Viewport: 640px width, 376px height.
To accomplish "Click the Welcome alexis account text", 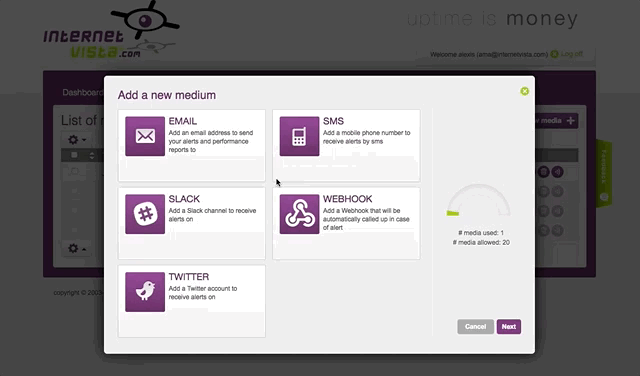I will (489, 54).
